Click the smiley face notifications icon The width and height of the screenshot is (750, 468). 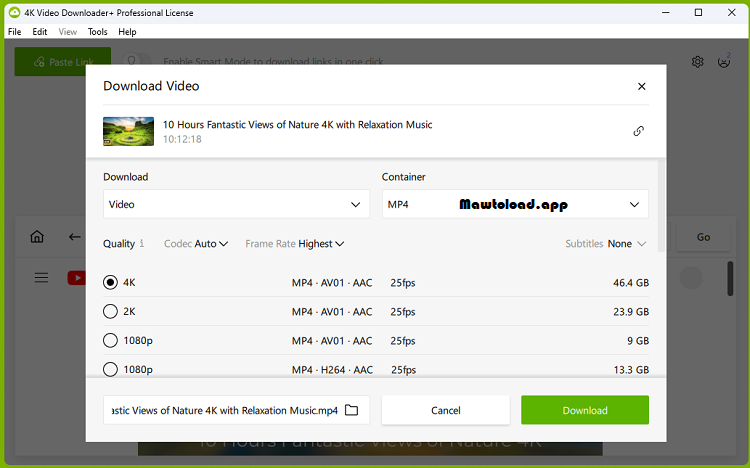[x=724, y=62]
